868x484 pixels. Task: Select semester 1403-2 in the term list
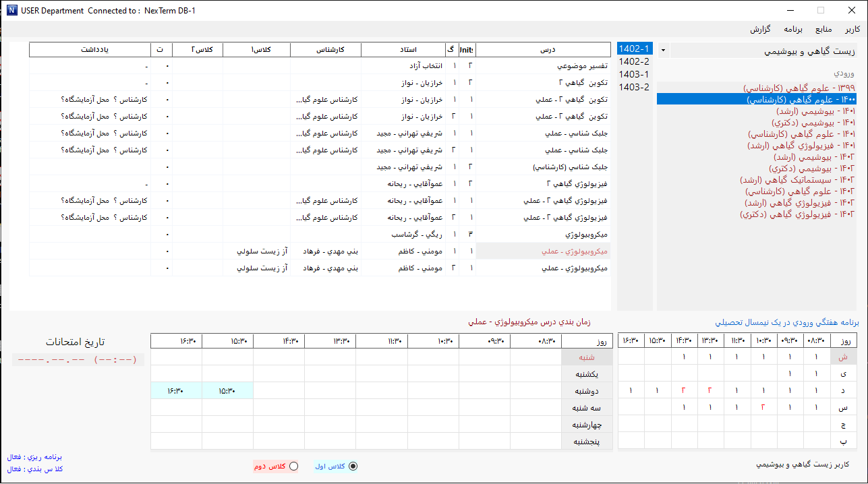click(x=634, y=87)
